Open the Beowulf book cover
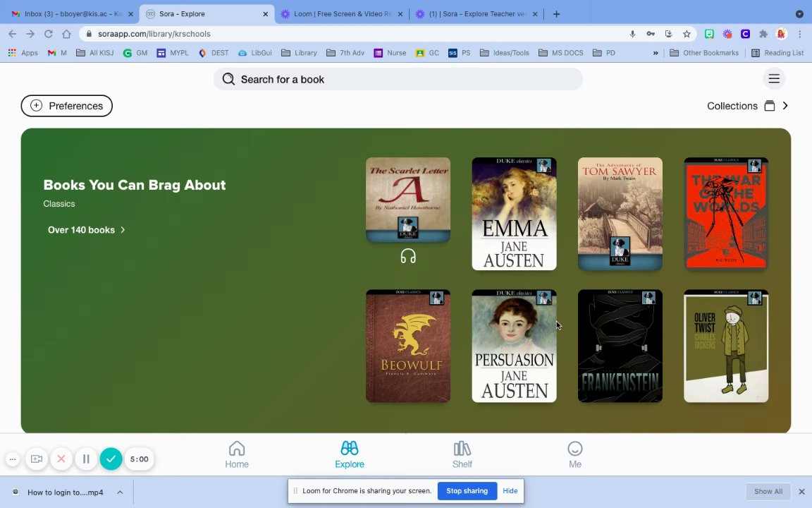Screen dimensions: 812x508 [x=408, y=346]
